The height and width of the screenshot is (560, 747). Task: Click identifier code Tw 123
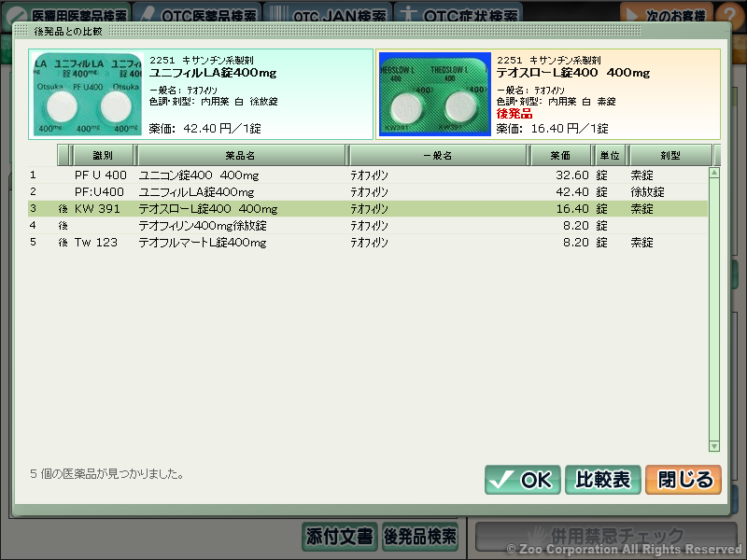96,242
